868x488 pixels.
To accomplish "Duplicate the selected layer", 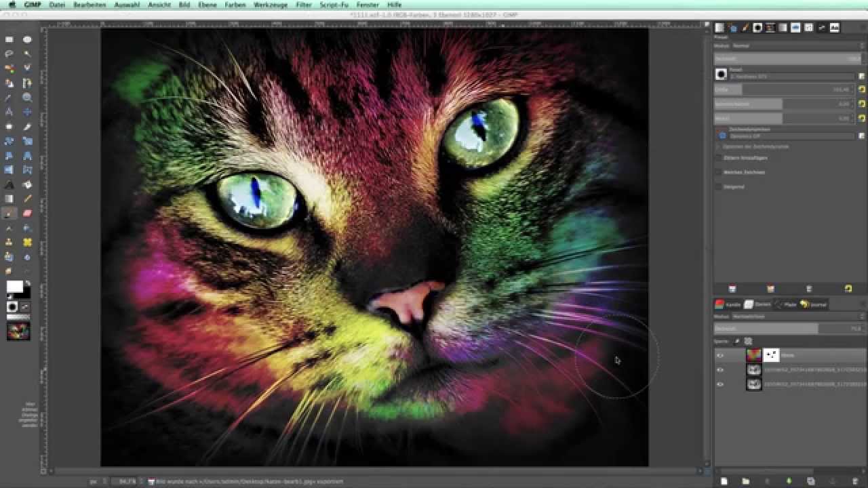I will click(810, 481).
